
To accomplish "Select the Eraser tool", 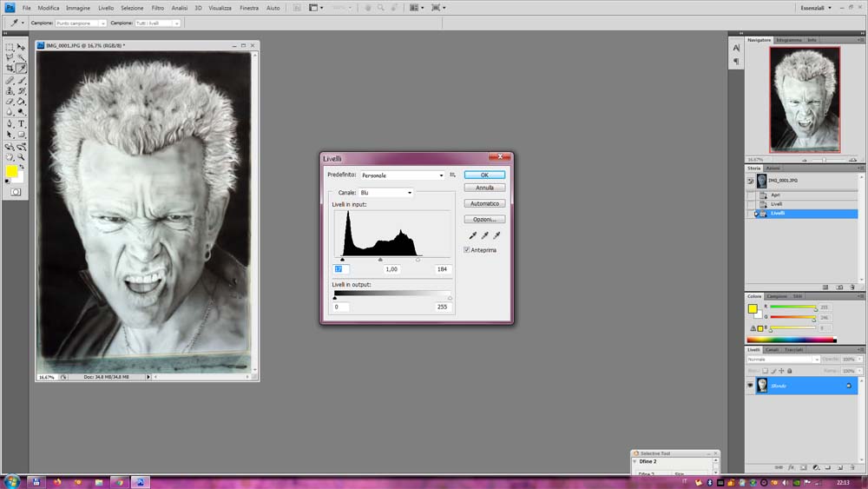I will (10, 102).
